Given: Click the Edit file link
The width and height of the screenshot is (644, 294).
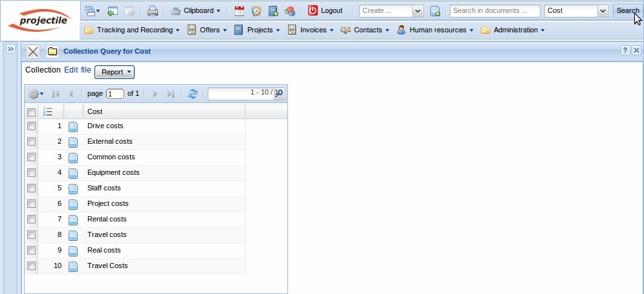Looking at the screenshot, I should [78, 70].
